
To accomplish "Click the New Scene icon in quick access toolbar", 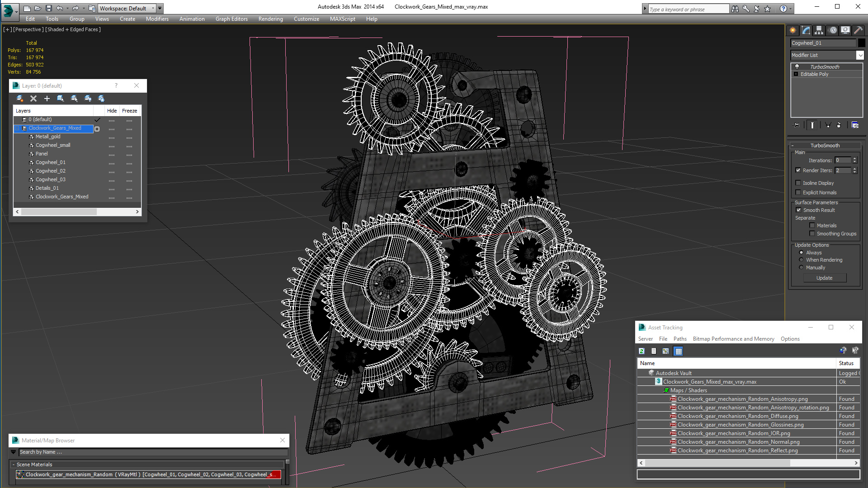I will click(27, 9).
